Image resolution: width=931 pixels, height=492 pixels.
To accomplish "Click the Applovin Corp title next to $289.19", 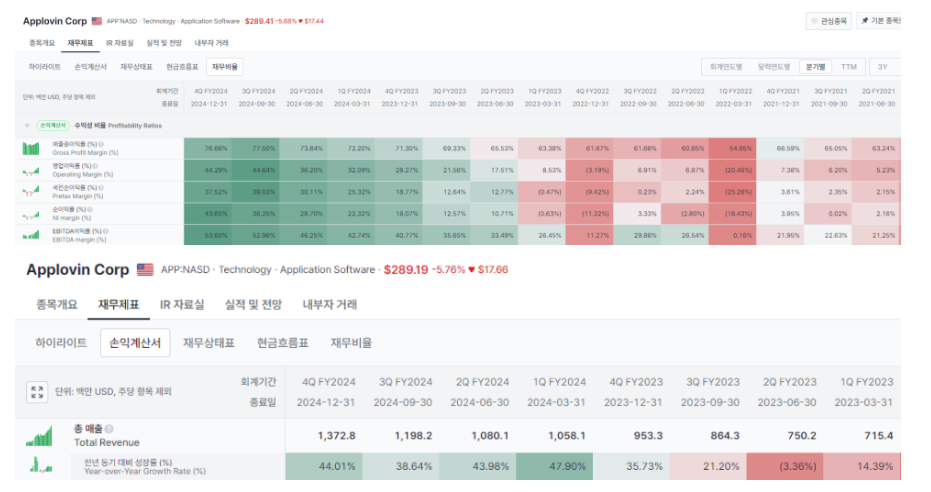I will [x=78, y=269].
